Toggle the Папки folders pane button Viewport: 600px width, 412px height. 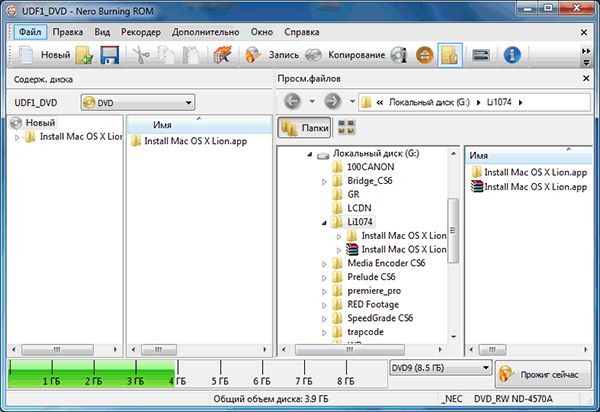click(x=305, y=127)
